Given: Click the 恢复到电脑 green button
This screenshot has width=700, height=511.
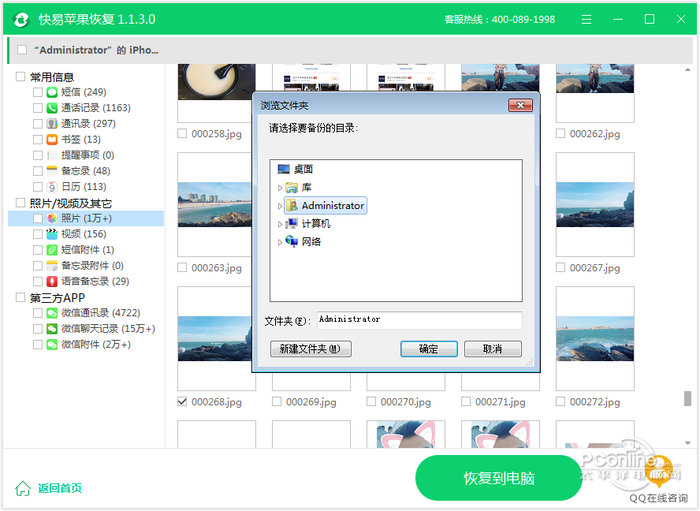Looking at the screenshot, I should [499, 478].
